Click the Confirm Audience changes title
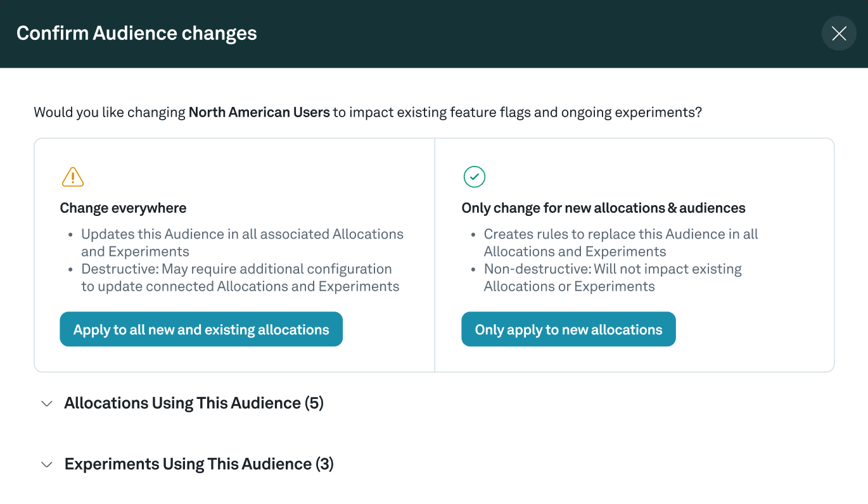This screenshot has height=504, width=868. tap(137, 34)
